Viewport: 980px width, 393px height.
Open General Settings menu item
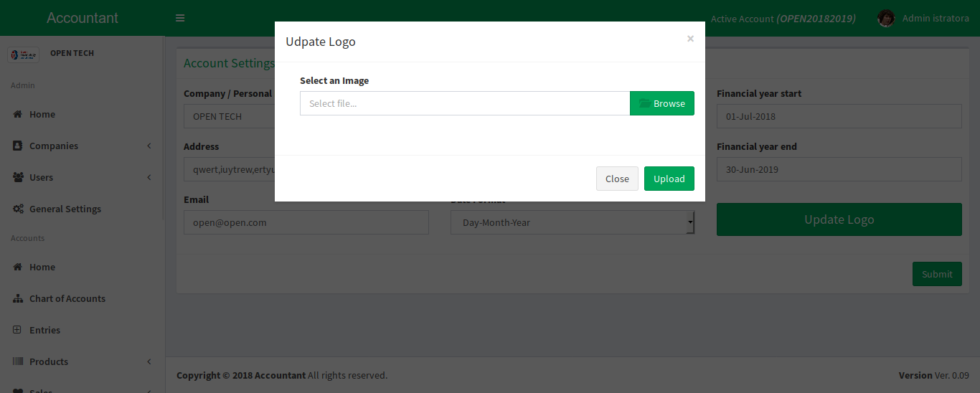pos(65,209)
